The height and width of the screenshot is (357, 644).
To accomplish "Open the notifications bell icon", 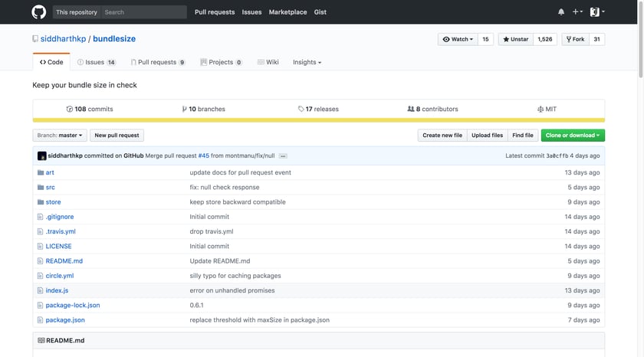I will tap(561, 12).
